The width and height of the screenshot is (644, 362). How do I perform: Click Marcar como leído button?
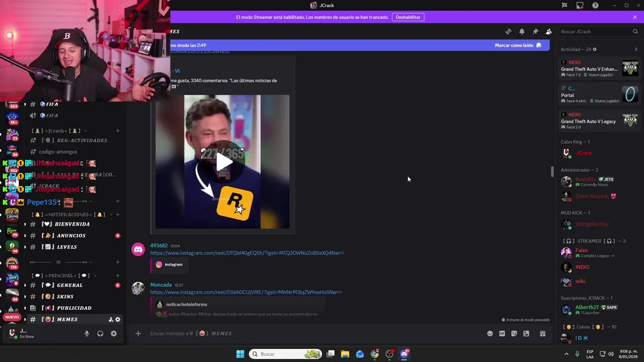518,45
